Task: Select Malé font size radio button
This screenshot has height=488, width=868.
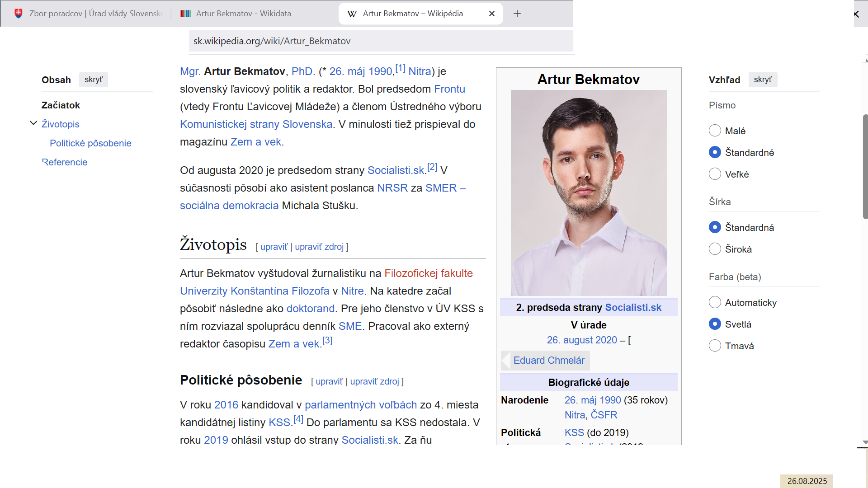Action: tap(715, 131)
